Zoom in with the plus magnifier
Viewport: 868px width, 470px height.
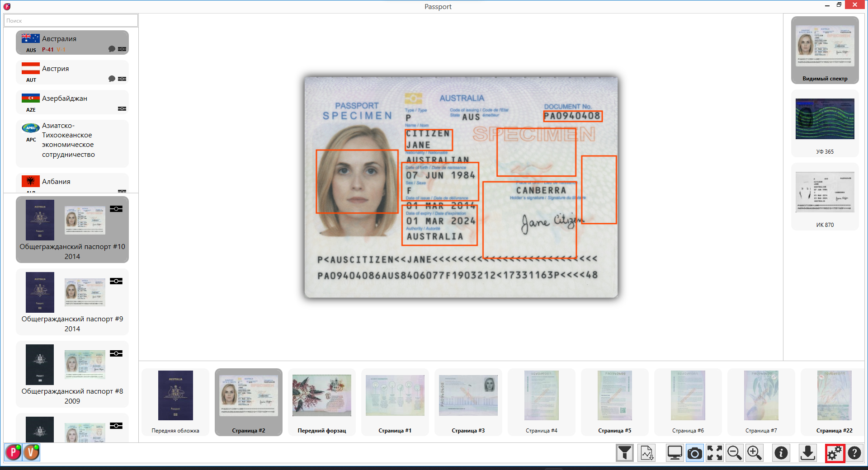[755, 452]
